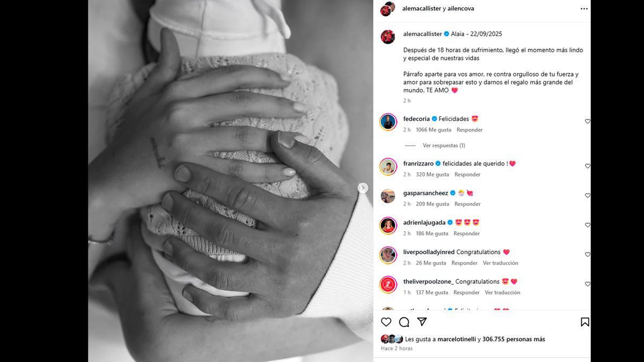Image resolution: width=644 pixels, height=362 pixels.
Task: Click Responder under gasparsancheez's comment
Action: 467,204
